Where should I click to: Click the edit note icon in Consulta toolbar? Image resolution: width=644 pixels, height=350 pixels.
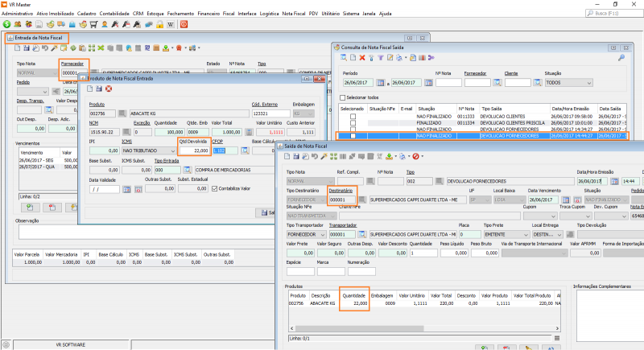(x=390, y=58)
